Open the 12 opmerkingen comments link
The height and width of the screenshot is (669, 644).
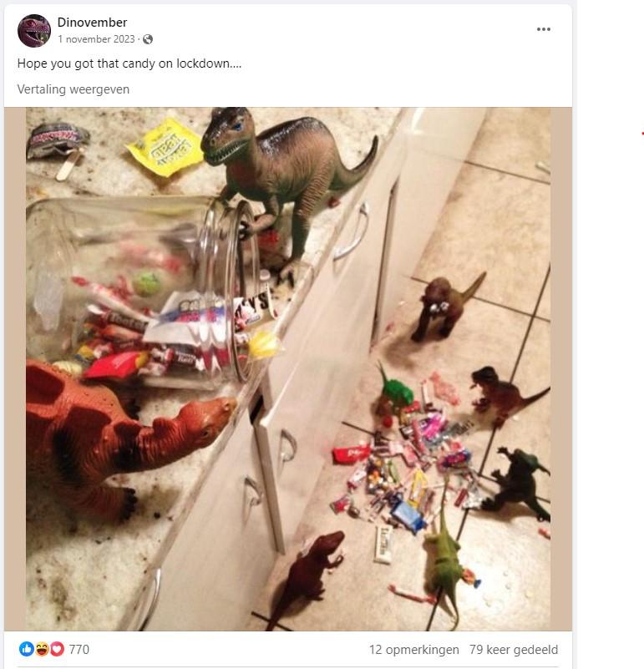pos(413,649)
